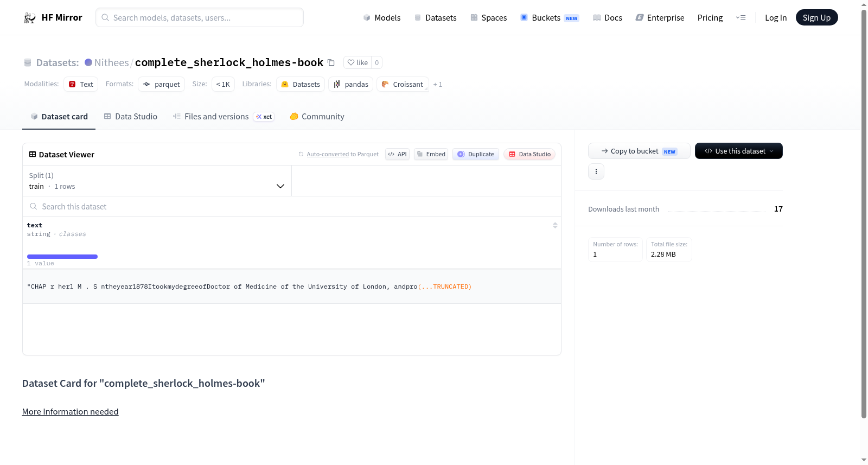Open Data Studio from viewer header button
Screen dimensions: 868x465
pyautogui.click(x=529, y=154)
